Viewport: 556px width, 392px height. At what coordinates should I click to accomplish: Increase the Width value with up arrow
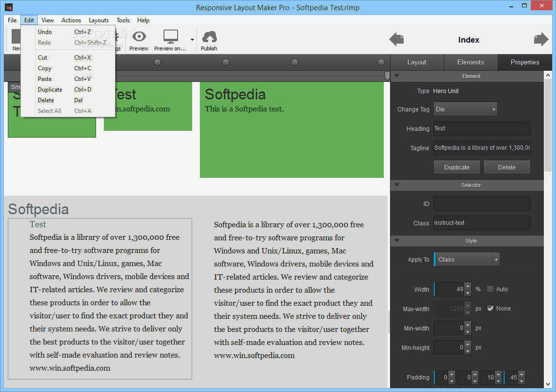(468, 286)
